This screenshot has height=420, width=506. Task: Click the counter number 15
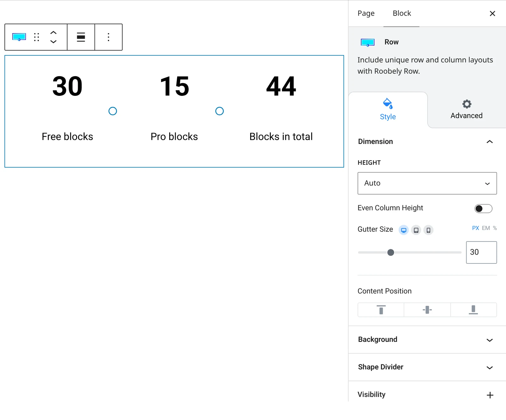click(174, 86)
